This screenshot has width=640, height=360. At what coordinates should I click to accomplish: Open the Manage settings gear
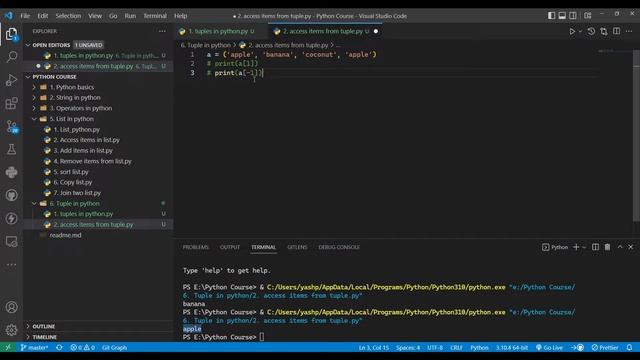11,330
